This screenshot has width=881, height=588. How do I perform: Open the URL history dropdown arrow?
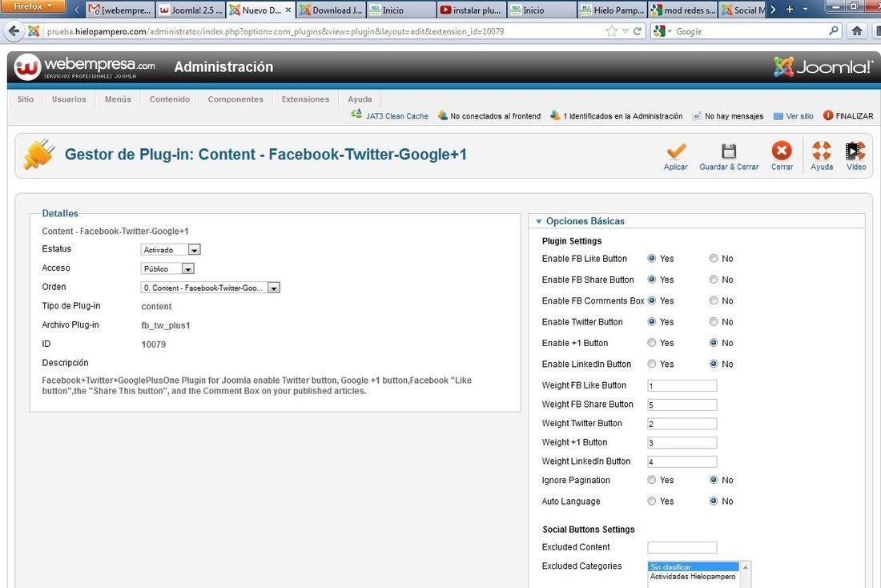[x=625, y=31]
